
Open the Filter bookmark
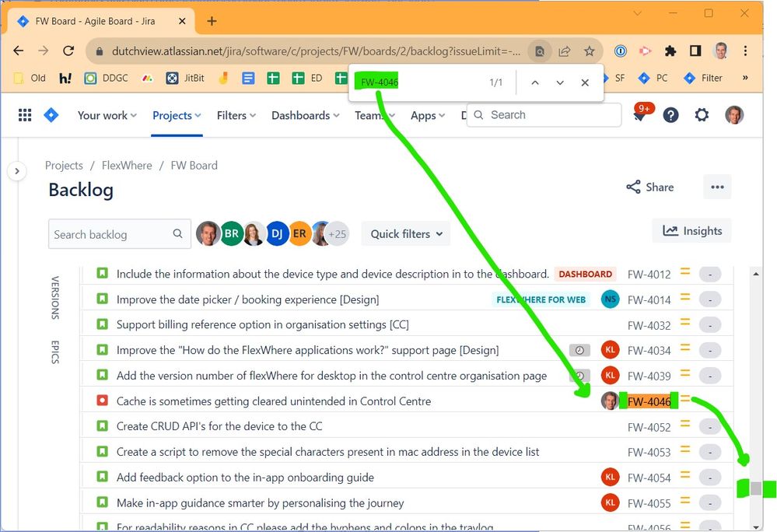(703, 78)
